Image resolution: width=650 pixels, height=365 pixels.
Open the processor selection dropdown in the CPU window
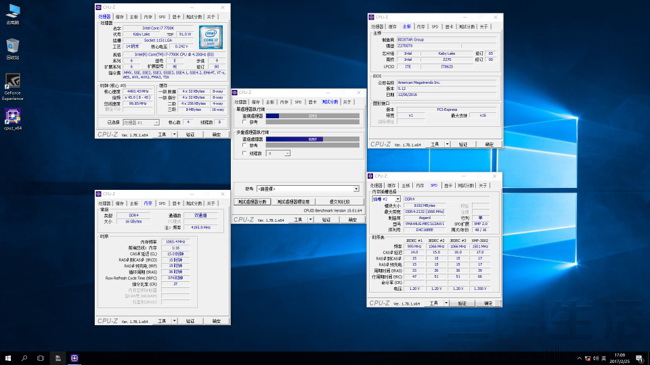(141, 122)
